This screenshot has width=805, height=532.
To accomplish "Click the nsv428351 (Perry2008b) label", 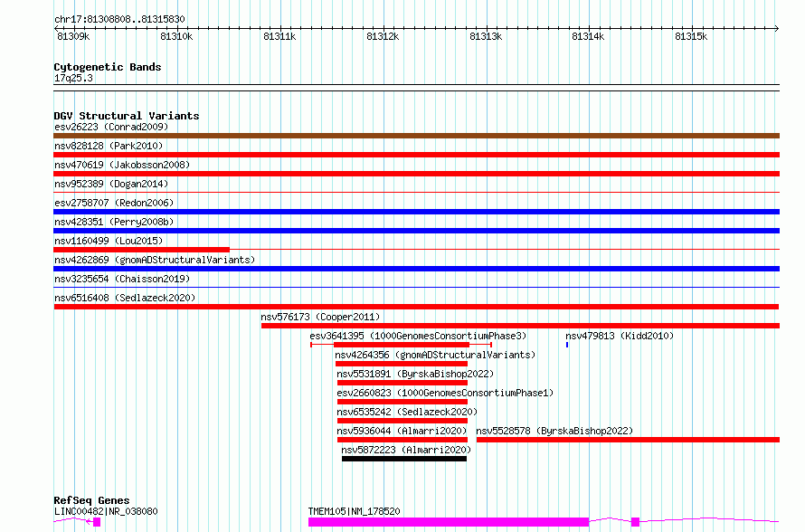I will pyautogui.click(x=114, y=222).
